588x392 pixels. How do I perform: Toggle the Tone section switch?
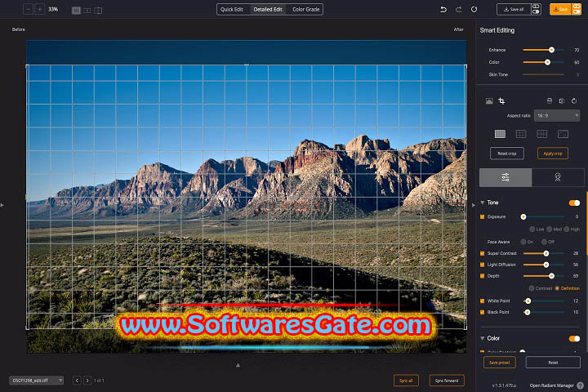[x=574, y=203]
